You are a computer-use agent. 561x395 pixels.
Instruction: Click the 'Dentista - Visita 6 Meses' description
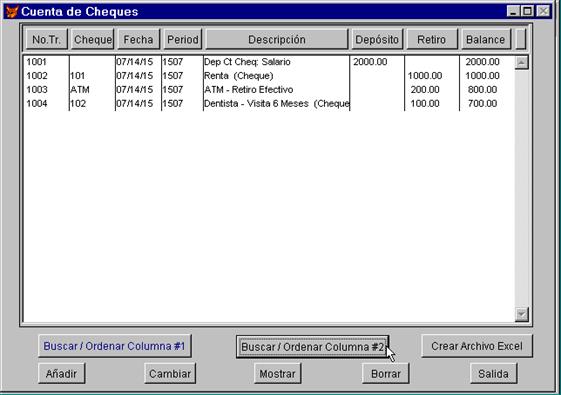pyautogui.click(x=256, y=103)
